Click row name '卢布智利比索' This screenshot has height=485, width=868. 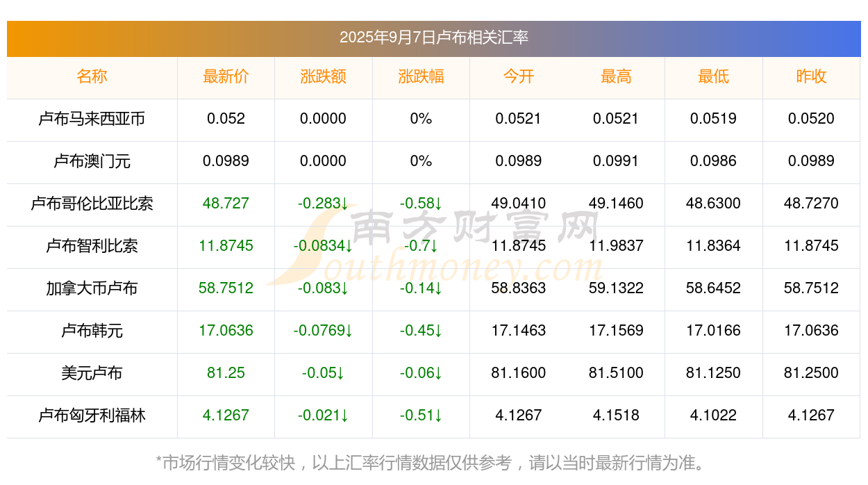92,246
